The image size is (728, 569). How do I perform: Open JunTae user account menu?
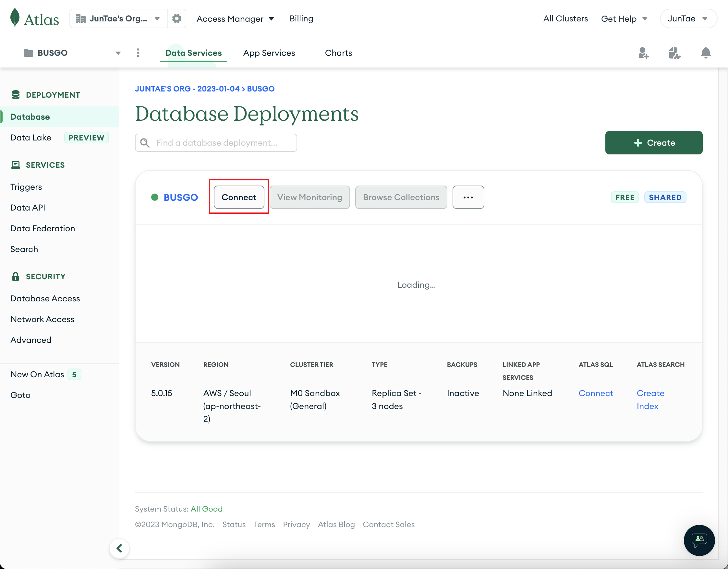pyautogui.click(x=688, y=19)
